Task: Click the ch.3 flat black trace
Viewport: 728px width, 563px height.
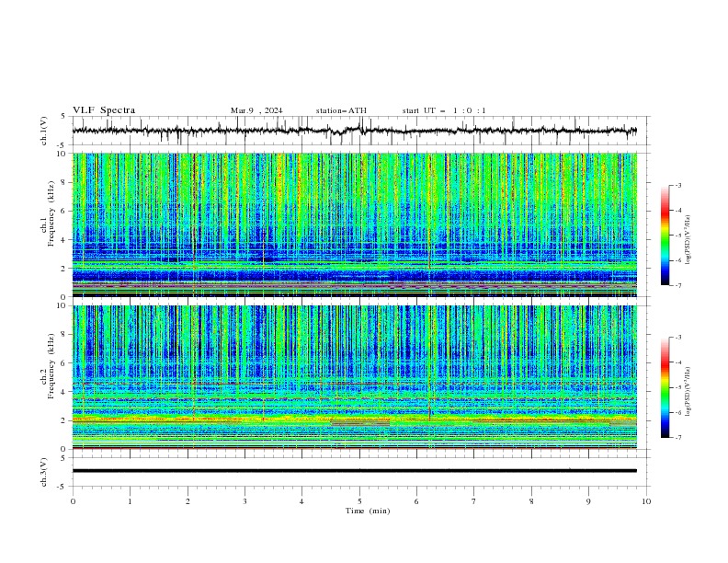Action: pos(355,471)
